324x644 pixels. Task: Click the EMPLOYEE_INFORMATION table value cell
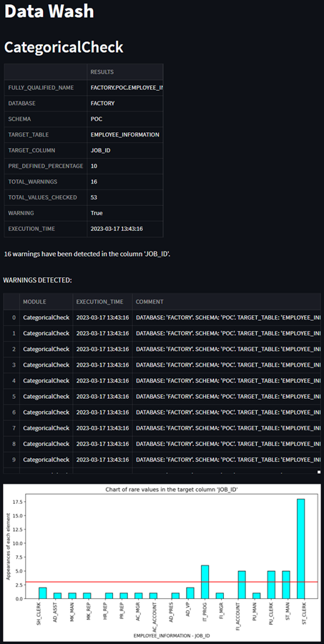[x=125, y=134]
